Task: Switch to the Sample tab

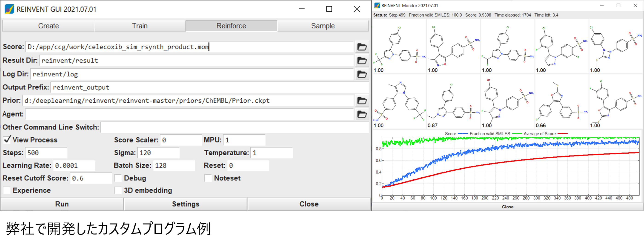Action: pyautogui.click(x=323, y=26)
